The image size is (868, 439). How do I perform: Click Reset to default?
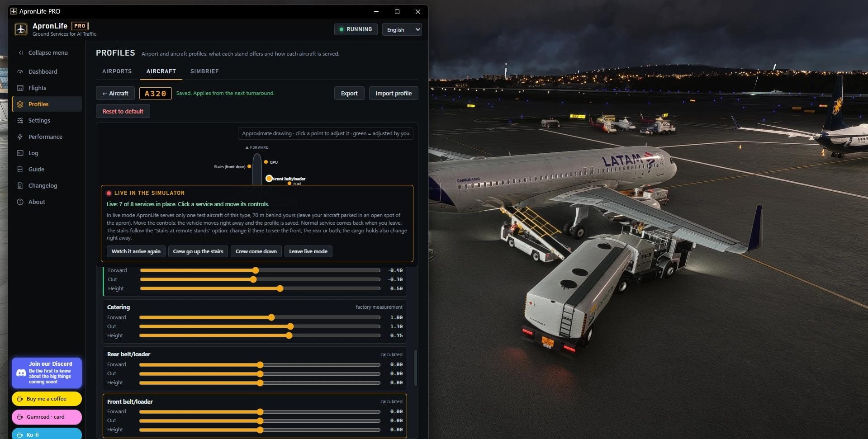123,111
